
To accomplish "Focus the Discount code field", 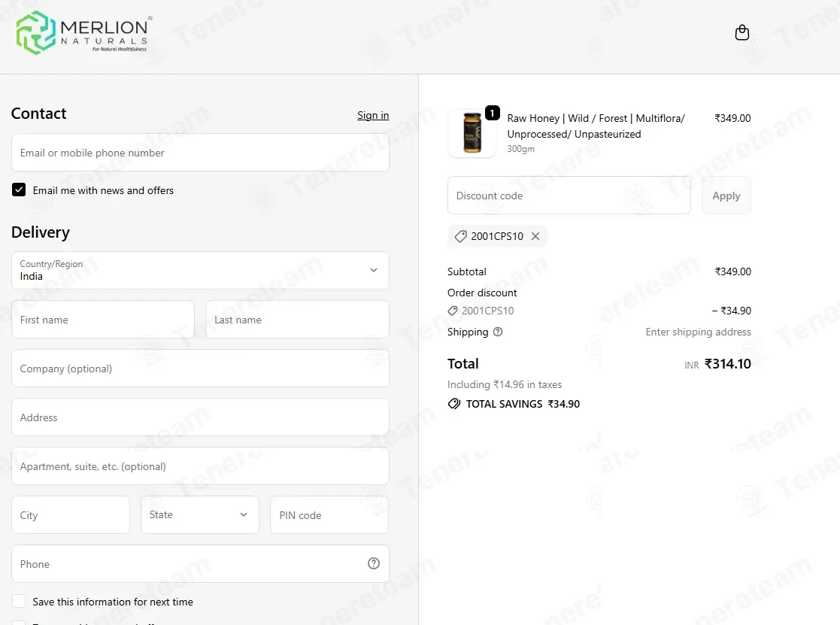I will (x=569, y=196).
